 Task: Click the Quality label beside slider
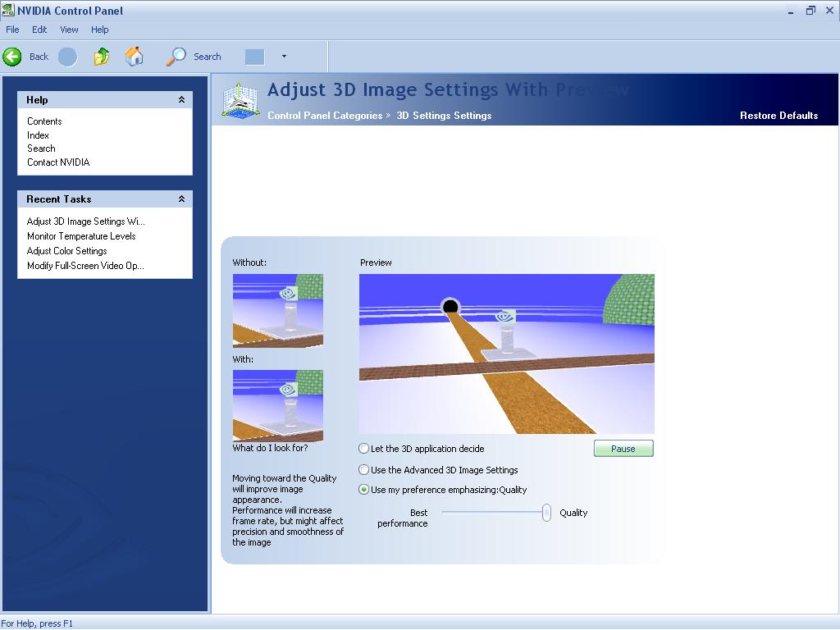(x=573, y=513)
